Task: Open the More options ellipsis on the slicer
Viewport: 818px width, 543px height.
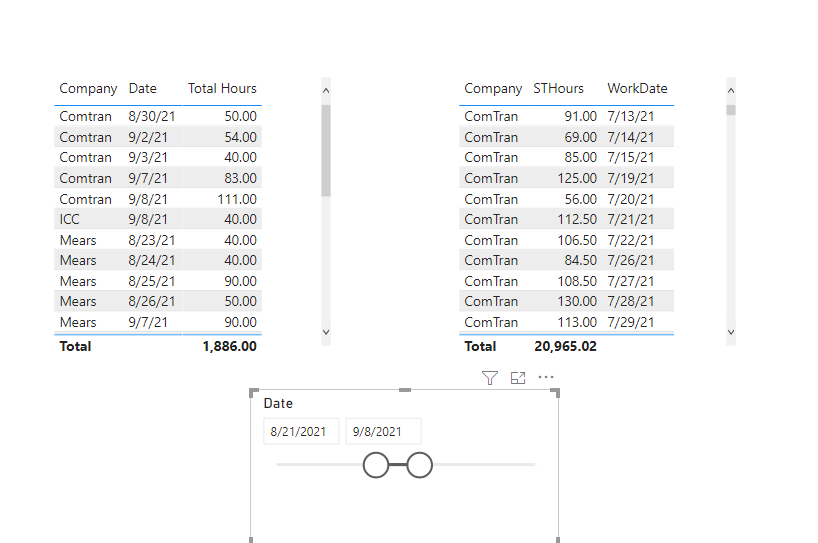Action: click(x=546, y=377)
